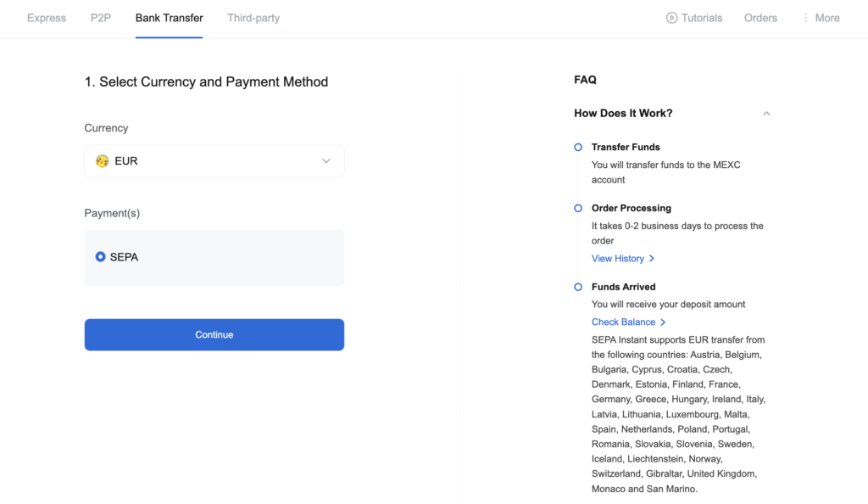Click the Order Processing step circle
This screenshot has width=868, height=504.
pyautogui.click(x=578, y=208)
